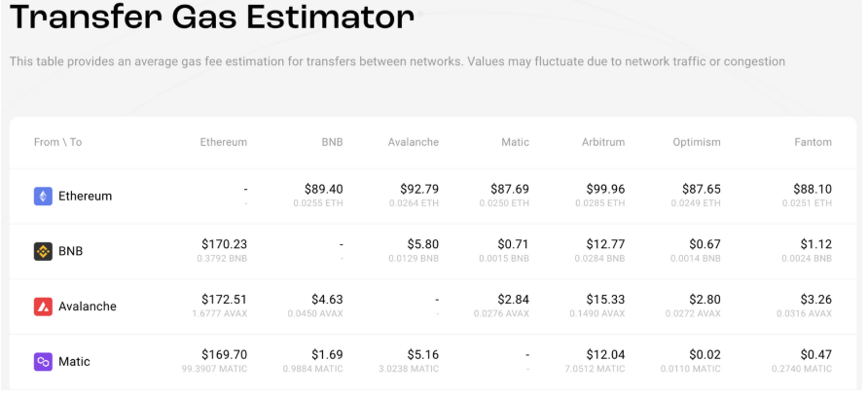Click the Matic network icon
The height and width of the screenshot is (397, 868).
[43, 362]
